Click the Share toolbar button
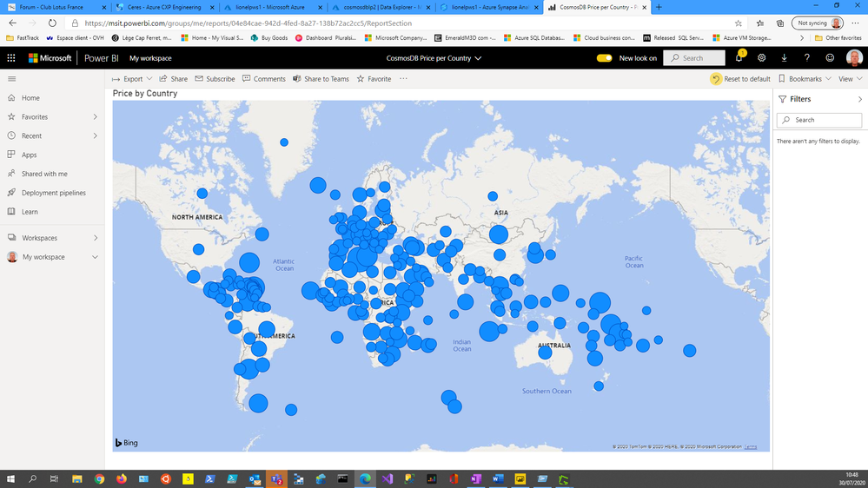The width and height of the screenshot is (868, 488). [x=173, y=78]
